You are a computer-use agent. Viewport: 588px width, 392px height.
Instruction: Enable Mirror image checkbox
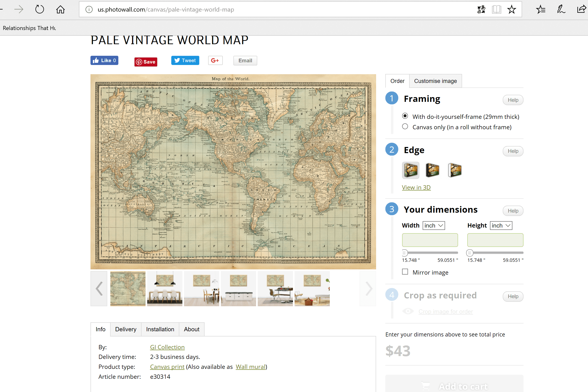tap(405, 272)
